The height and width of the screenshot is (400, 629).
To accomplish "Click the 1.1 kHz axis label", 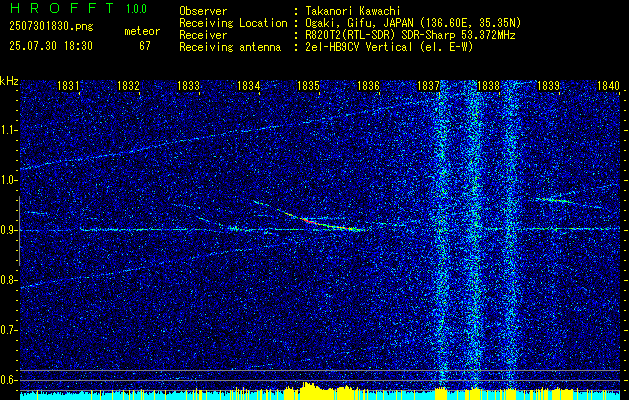I will [8, 130].
